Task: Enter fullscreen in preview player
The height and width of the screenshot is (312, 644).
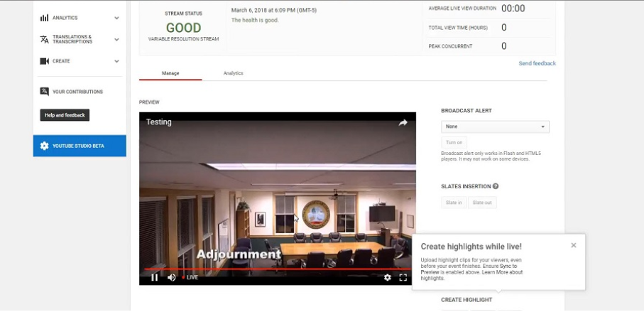Action: click(x=403, y=277)
